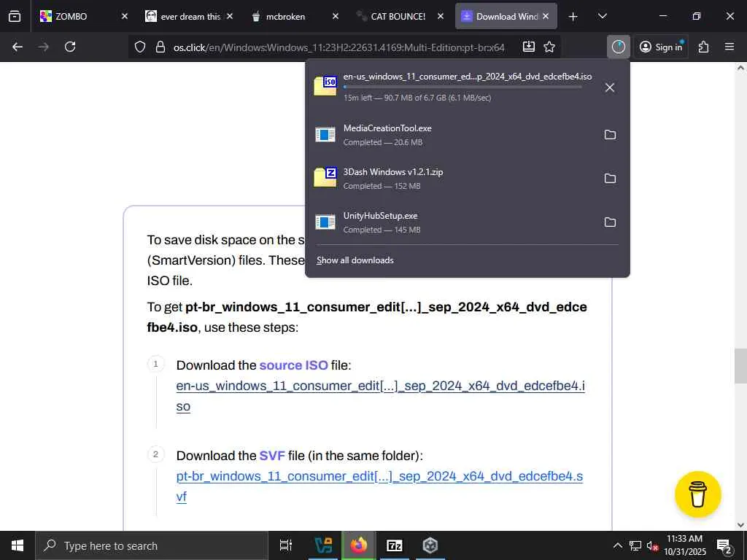Click the muted volume tray icon
This screenshot has width=747, height=560.
pos(652,545)
